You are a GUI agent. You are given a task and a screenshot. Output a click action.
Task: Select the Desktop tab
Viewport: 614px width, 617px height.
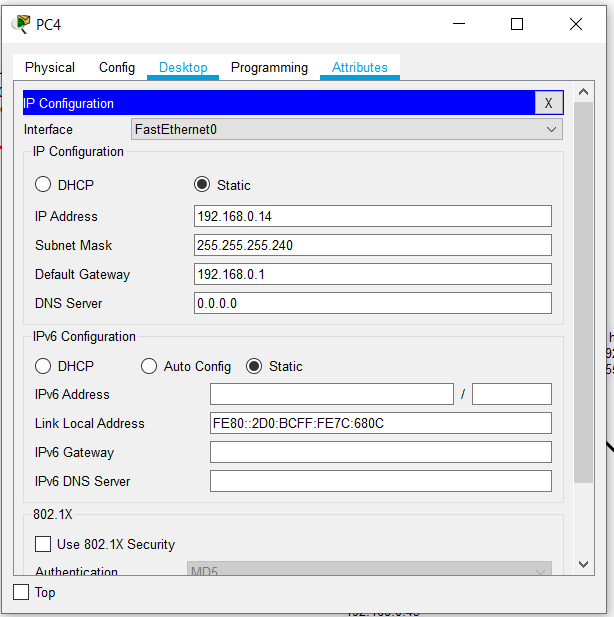pos(183,67)
